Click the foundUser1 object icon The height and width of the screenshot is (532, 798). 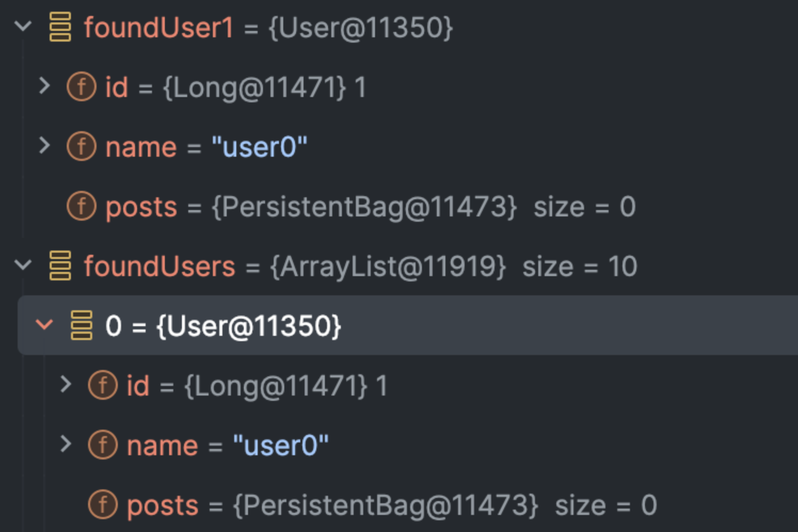[60, 27]
